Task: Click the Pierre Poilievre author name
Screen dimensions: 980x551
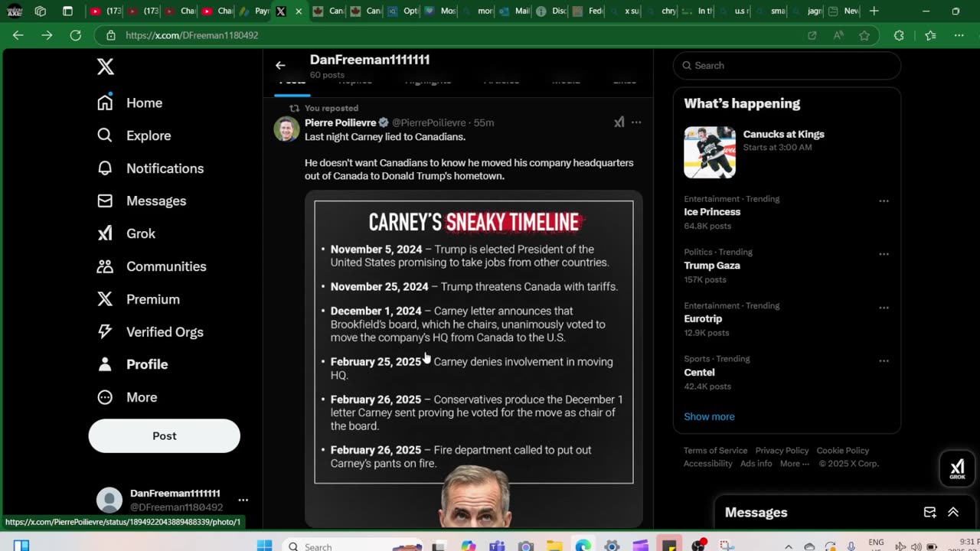Action: pos(341,122)
